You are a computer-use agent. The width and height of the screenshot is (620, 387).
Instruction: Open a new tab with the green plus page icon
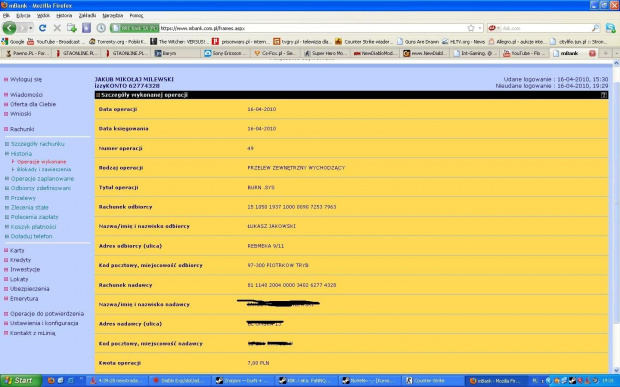point(72,28)
